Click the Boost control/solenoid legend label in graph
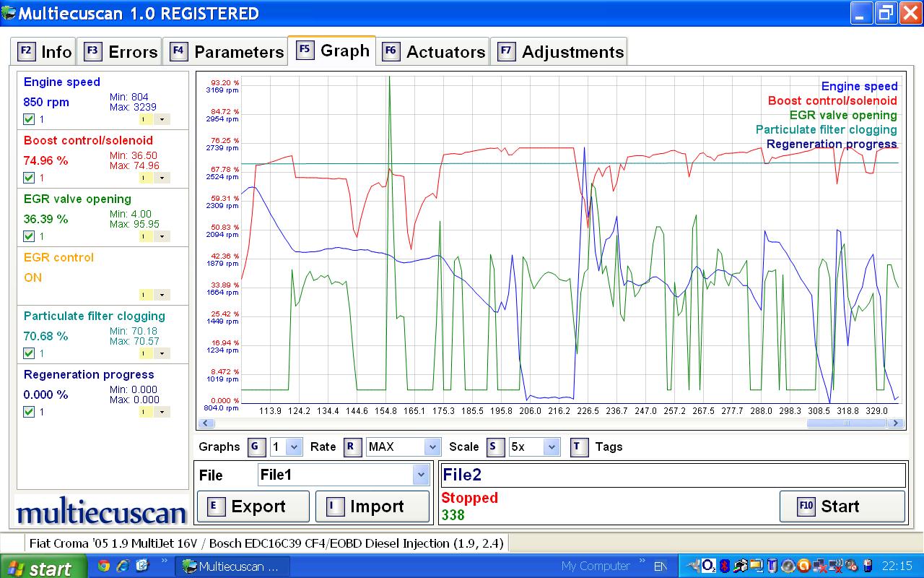The height and width of the screenshot is (578, 924). (x=832, y=100)
